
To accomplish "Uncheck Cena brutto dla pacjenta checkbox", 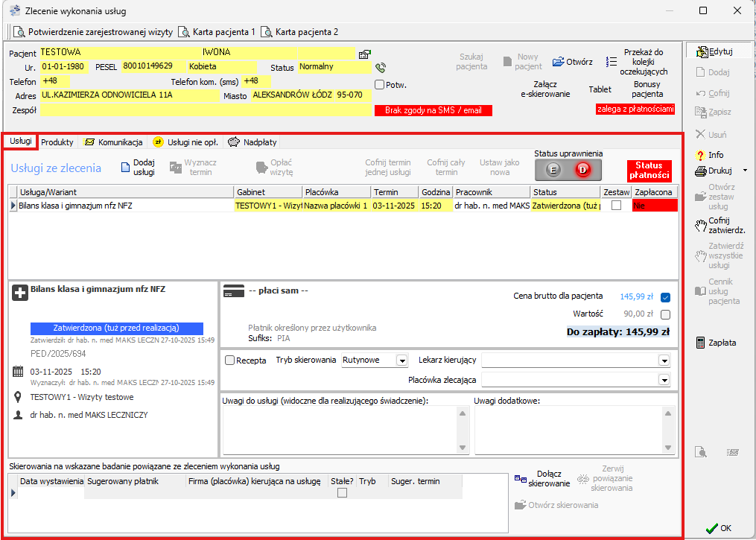I will point(665,296).
